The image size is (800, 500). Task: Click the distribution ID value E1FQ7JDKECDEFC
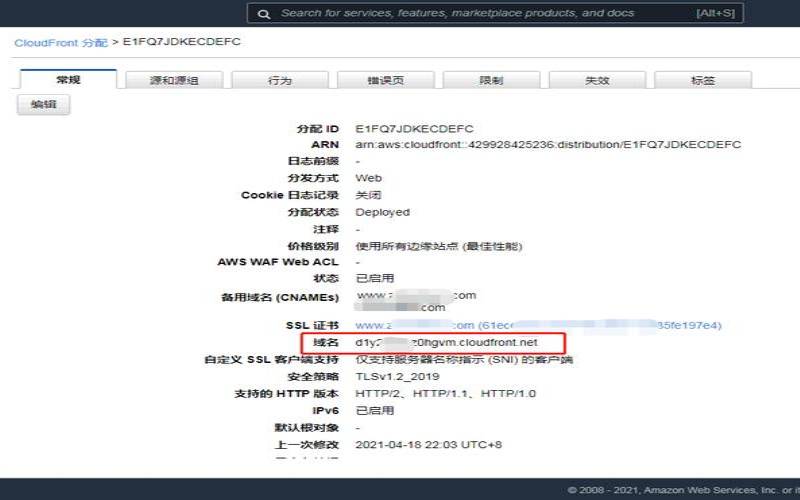click(414, 129)
